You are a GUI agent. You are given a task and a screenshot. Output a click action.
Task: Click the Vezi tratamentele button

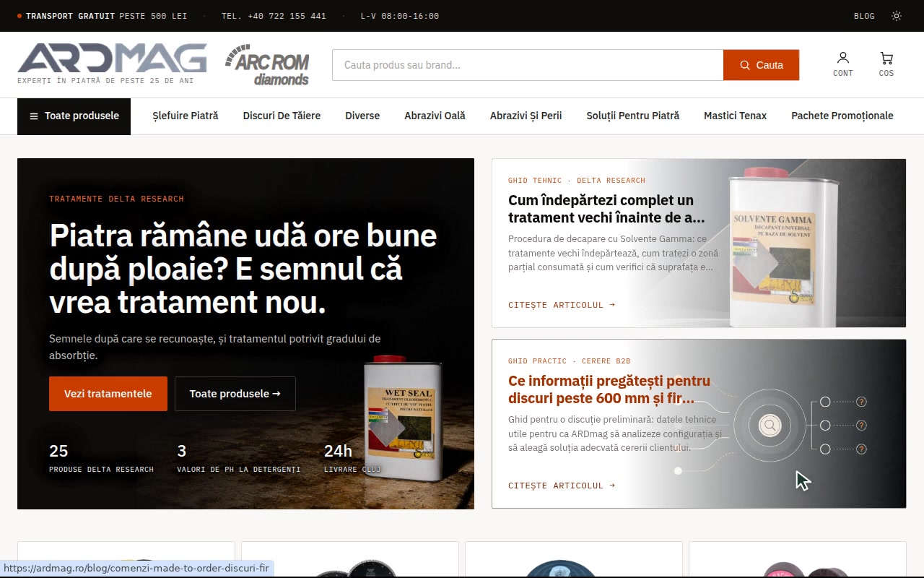click(108, 394)
